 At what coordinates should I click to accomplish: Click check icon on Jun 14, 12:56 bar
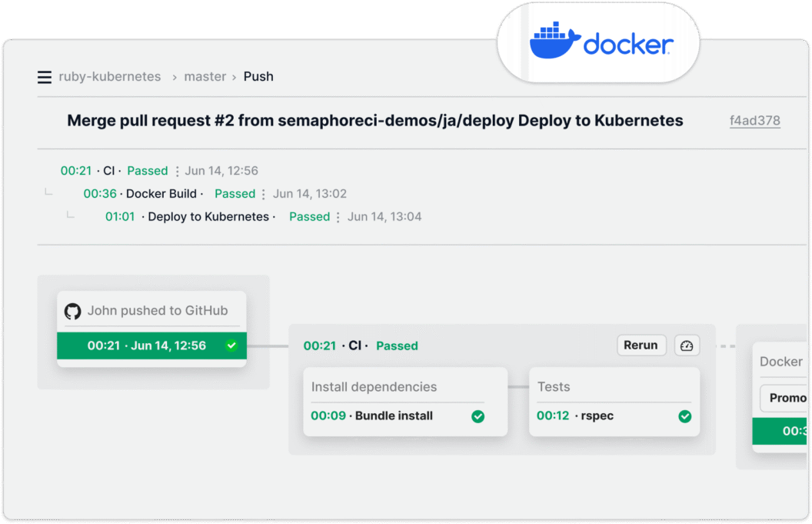tap(231, 345)
